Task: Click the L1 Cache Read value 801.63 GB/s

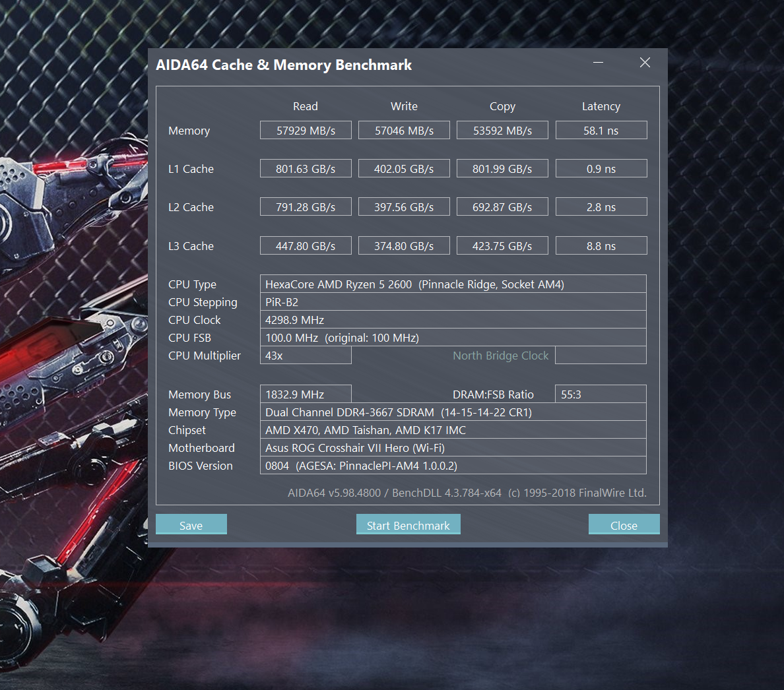Action: tap(306, 168)
